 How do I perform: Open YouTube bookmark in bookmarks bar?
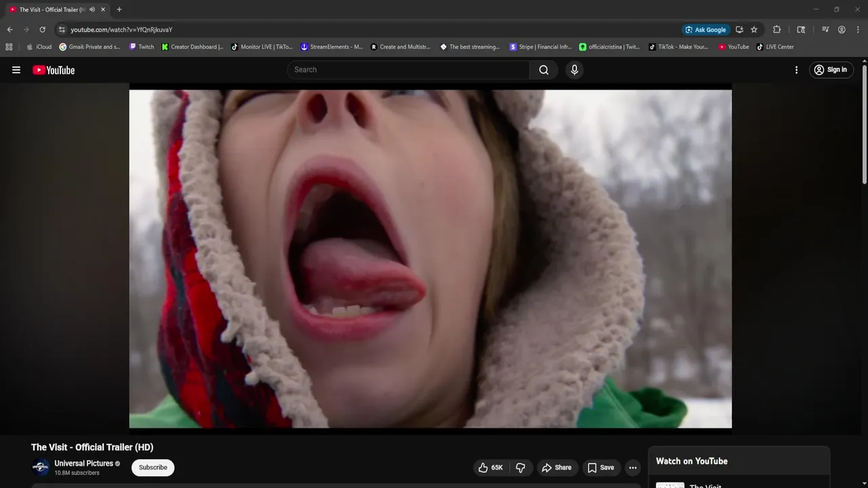[x=734, y=47]
